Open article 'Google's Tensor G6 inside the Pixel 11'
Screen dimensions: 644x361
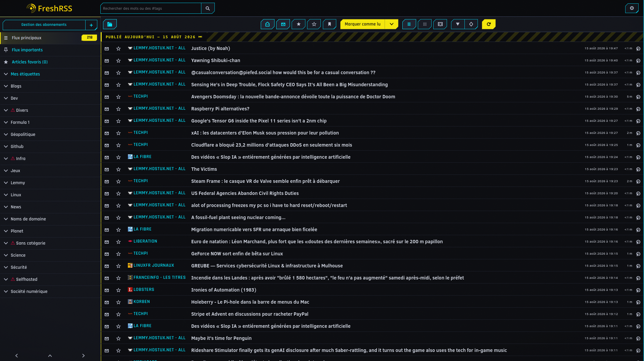click(259, 121)
